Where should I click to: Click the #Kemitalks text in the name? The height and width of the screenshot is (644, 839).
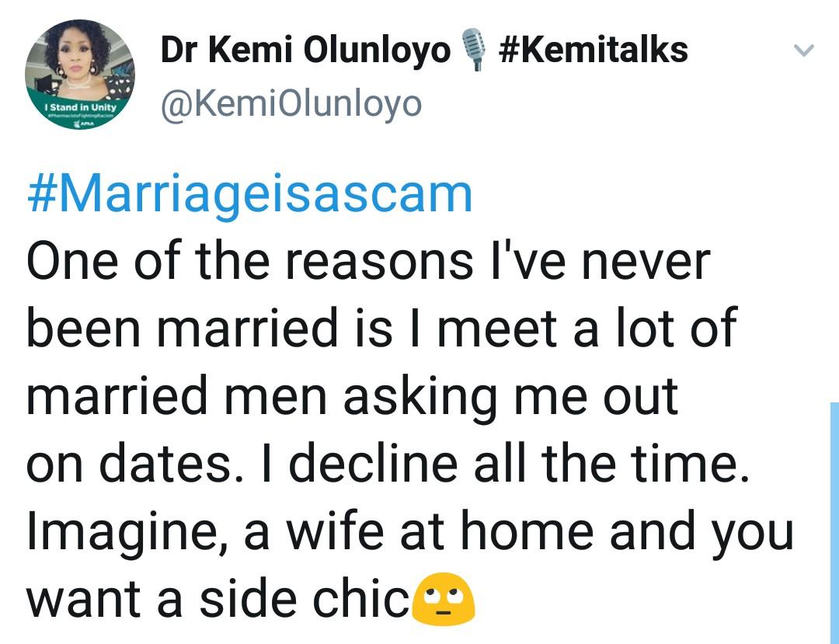(593, 50)
